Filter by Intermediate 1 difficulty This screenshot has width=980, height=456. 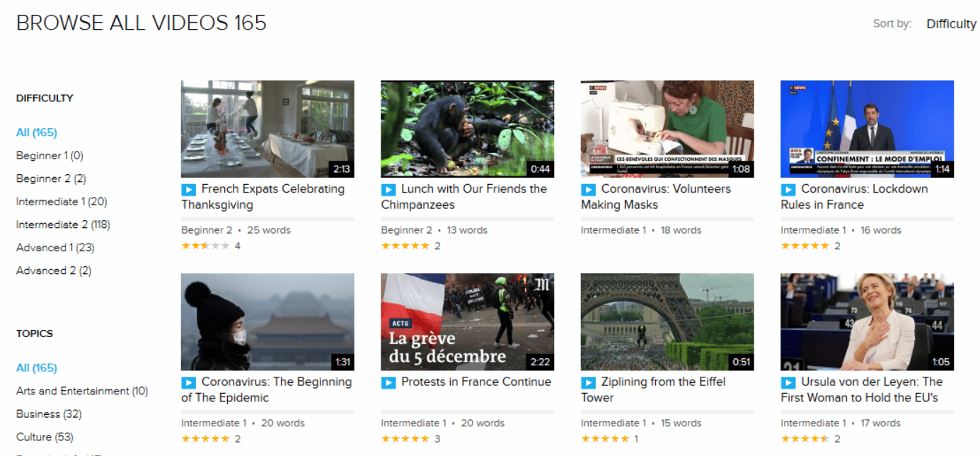62,202
